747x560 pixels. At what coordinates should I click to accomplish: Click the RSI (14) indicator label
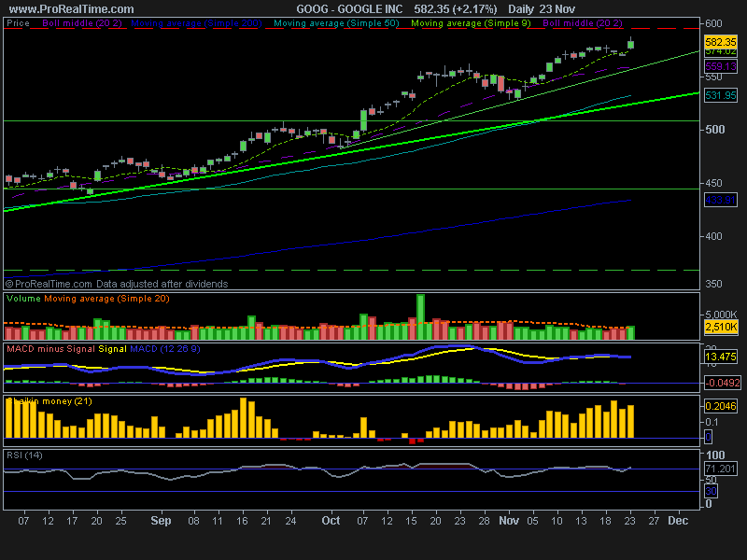tap(24, 455)
